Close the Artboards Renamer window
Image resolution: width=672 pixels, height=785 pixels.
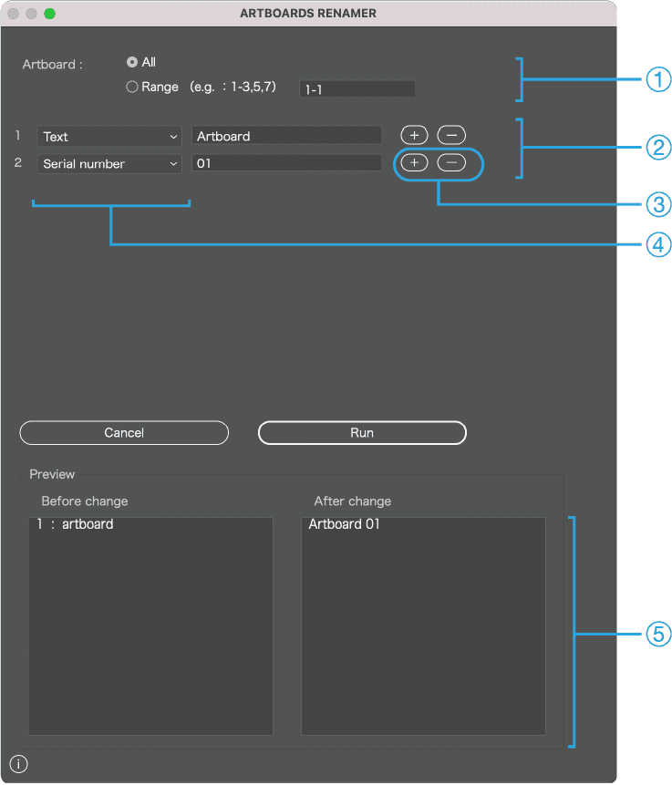point(14,15)
